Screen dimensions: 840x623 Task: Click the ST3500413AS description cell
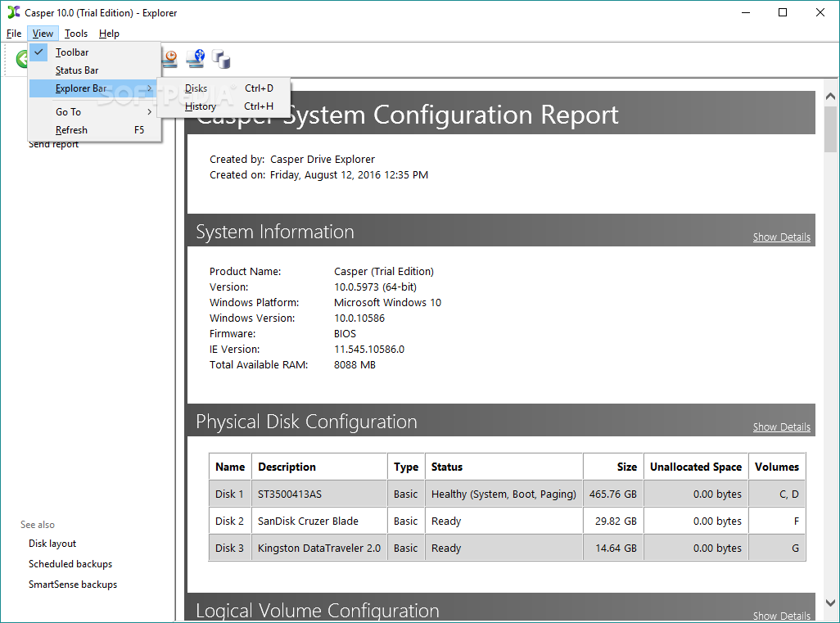coord(319,494)
